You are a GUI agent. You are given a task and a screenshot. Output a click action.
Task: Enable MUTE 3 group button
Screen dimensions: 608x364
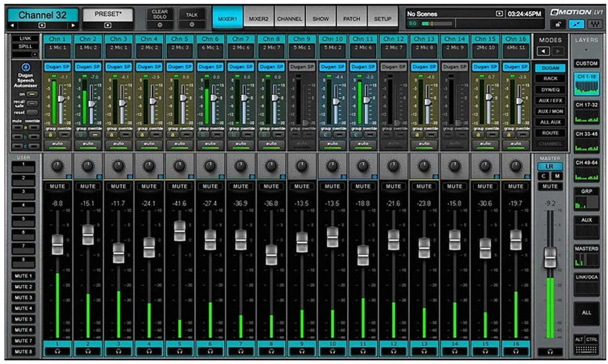point(24,298)
